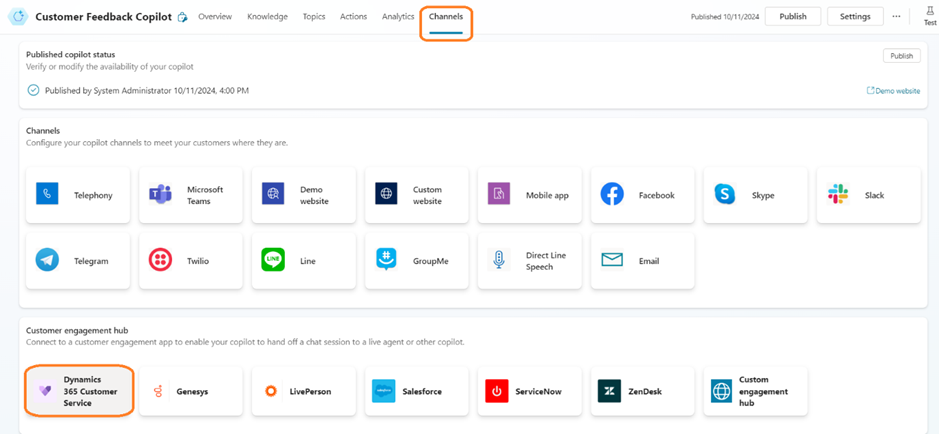Open the Salesforce engagement hub tile
939x434 pixels.
(417, 391)
